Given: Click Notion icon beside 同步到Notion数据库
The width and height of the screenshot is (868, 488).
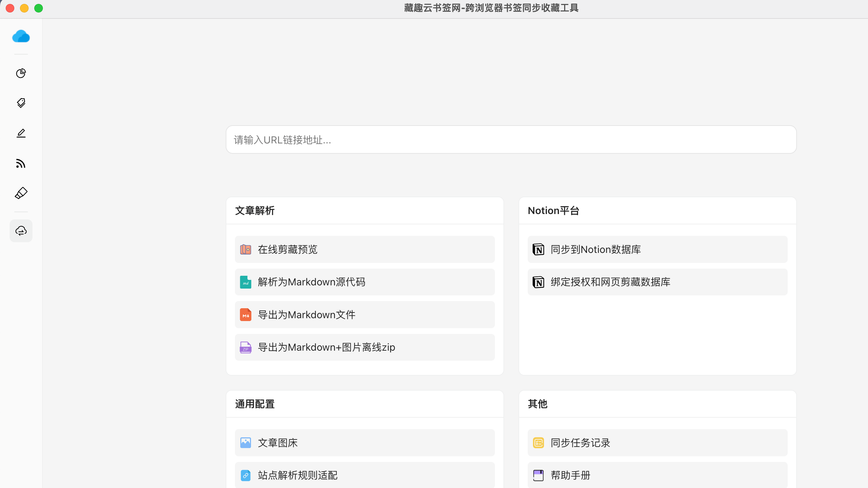Looking at the screenshot, I should 538,249.
